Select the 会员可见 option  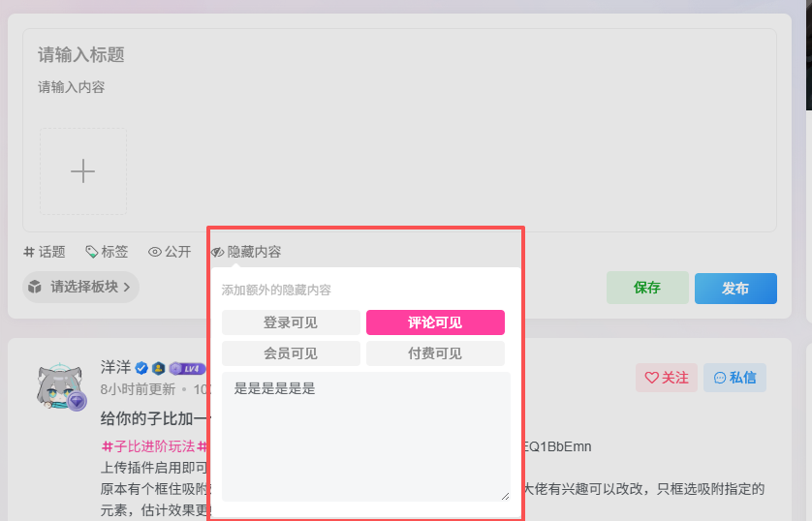pyautogui.click(x=290, y=353)
